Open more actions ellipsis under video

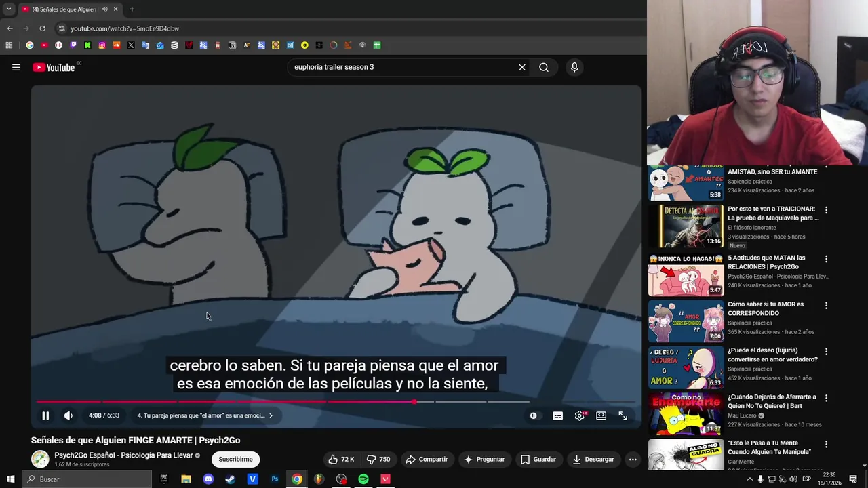click(633, 459)
